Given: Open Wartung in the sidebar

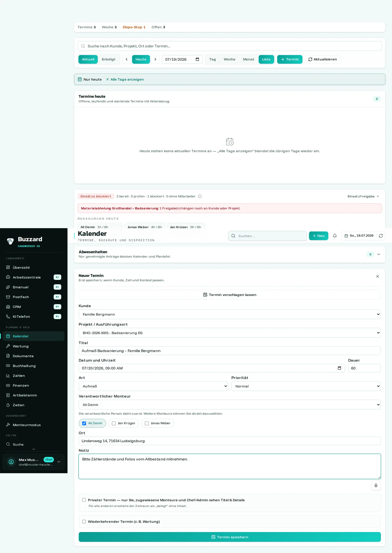Looking at the screenshot, I should (33, 346).
